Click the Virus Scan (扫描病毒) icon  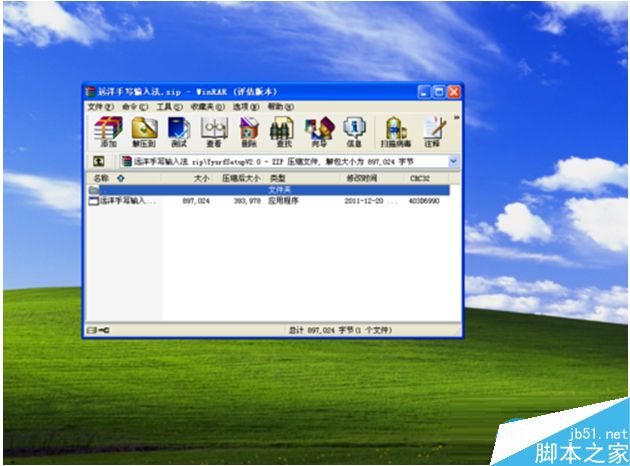click(396, 132)
